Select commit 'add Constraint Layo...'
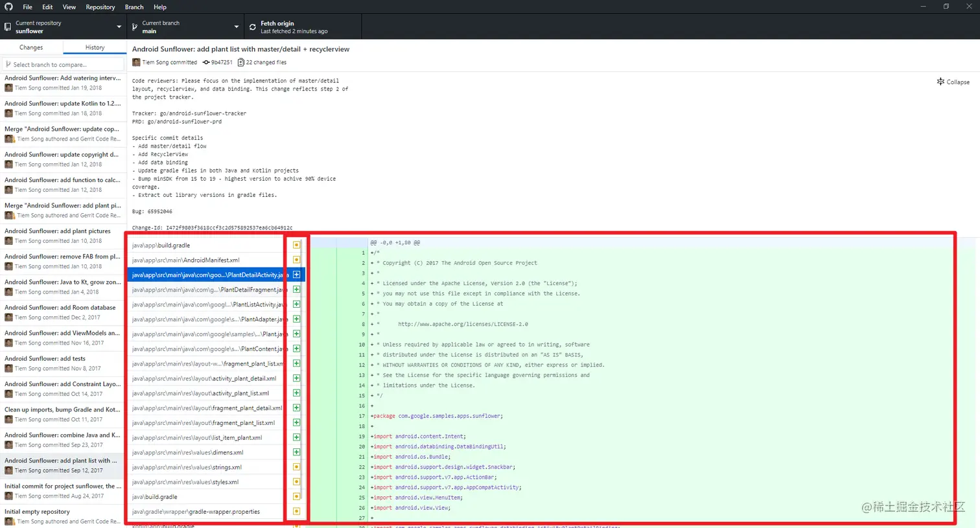The width and height of the screenshot is (980, 528). click(x=63, y=389)
